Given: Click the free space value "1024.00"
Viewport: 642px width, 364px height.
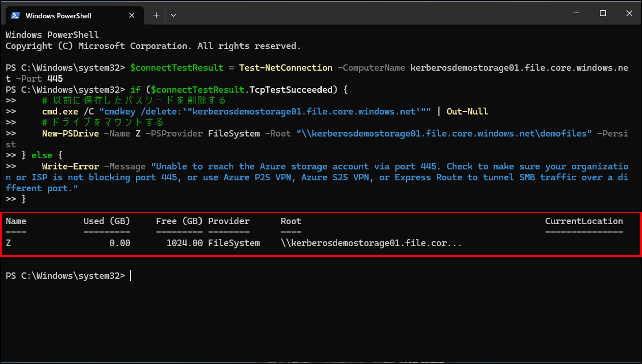Looking at the screenshot, I should click(185, 243).
